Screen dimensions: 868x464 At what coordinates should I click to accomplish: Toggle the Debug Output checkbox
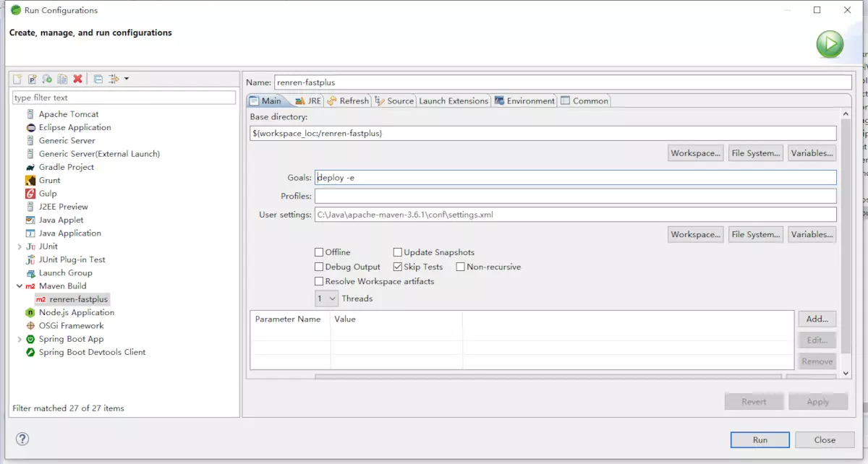pos(319,267)
